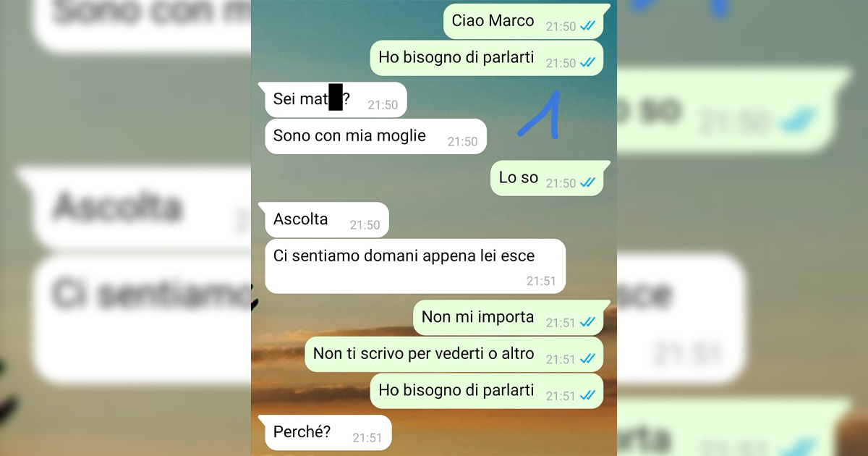This screenshot has width=868, height=456.
Task: Click read ticks on the 21:50 "Ho bisogno di parlarti"
Action: (x=588, y=63)
